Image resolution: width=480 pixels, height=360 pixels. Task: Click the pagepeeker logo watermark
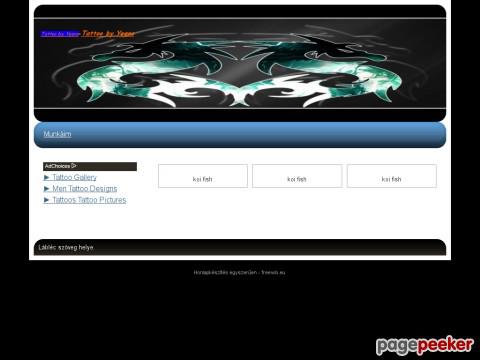[x=425, y=345]
